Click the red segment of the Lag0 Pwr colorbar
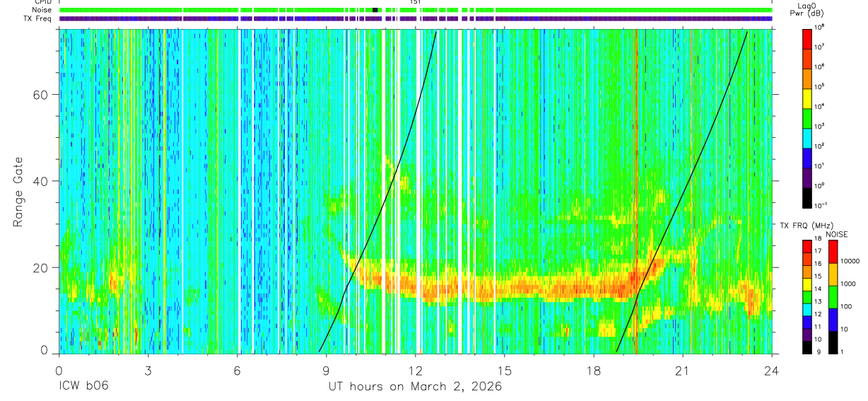 (x=807, y=37)
